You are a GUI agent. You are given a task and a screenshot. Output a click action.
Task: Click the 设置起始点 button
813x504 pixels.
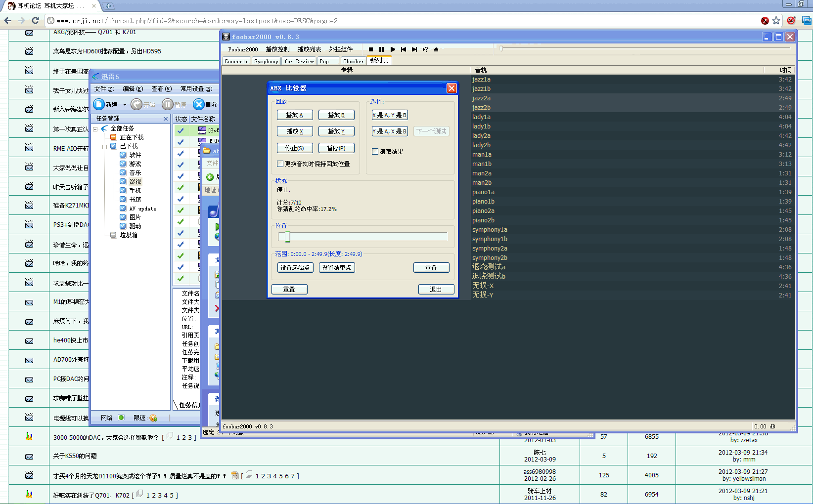click(x=295, y=267)
